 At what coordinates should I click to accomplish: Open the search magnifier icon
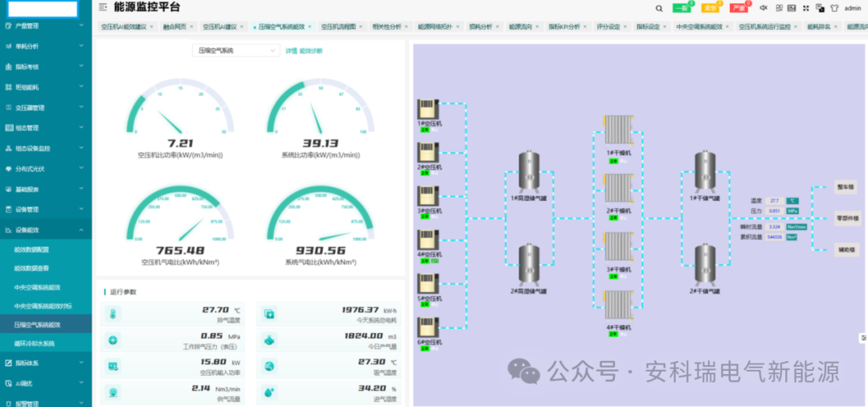[x=659, y=8]
